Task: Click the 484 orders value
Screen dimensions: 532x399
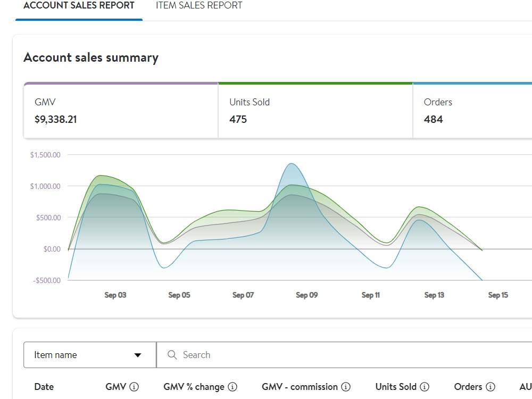Action: (x=433, y=119)
